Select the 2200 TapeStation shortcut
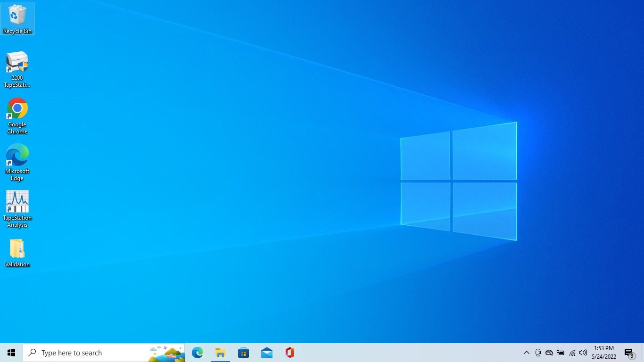644x362 pixels. 17,69
